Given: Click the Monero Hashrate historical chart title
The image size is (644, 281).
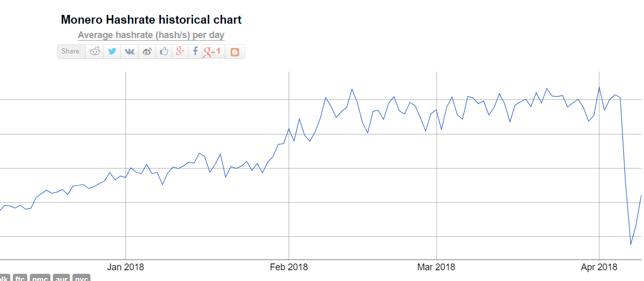Looking at the screenshot, I should (x=151, y=20).
